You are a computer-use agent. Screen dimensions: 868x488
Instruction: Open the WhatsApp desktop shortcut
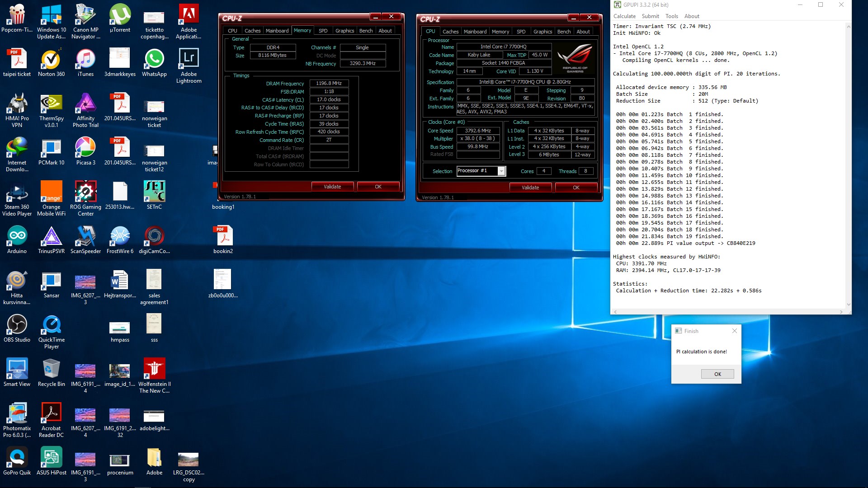point(154,63)
